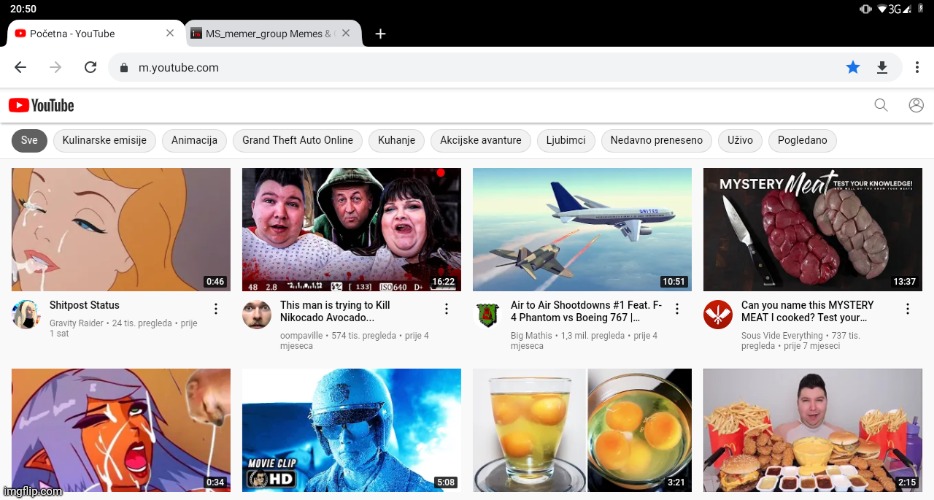Click the download page icon
This screenshot has width=934, height=500.
coord(882,67)
